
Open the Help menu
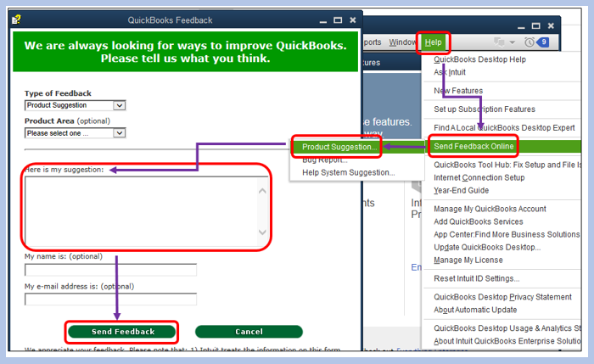click(433, 42)
